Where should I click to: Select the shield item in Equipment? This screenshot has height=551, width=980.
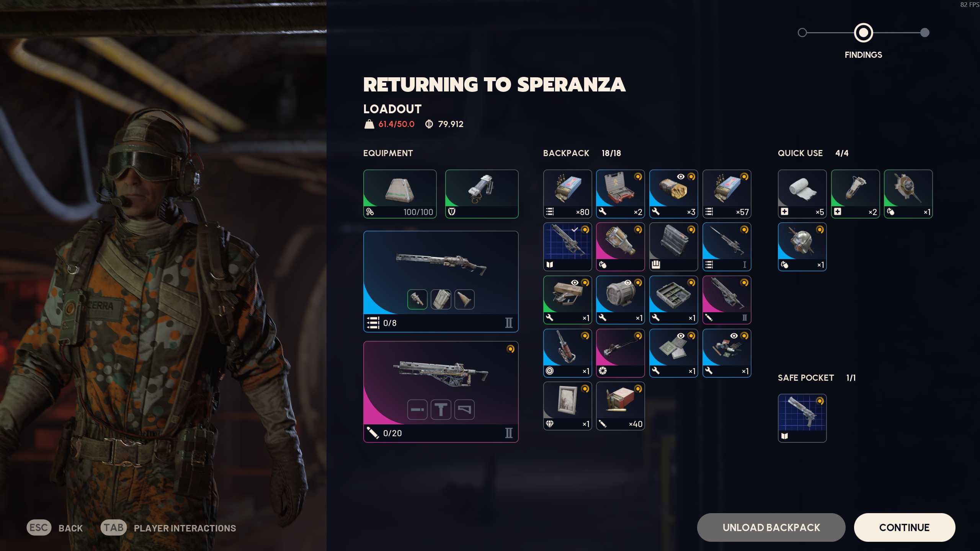point(482,194)
